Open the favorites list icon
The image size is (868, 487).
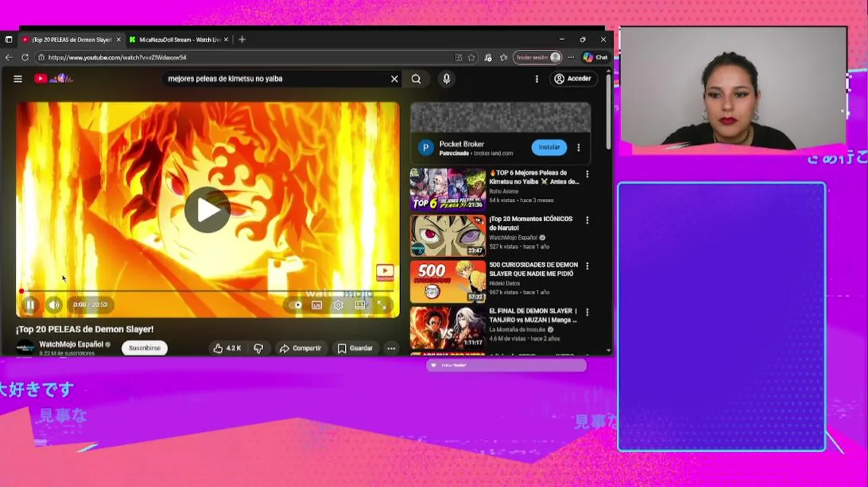click(x=503, y=57)
